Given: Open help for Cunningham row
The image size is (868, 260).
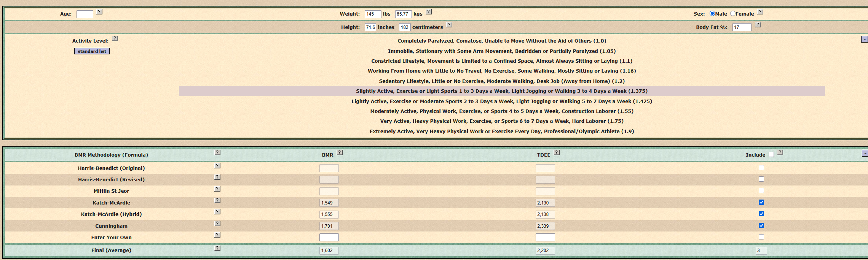Looking at the screenshot, I should point(217,224).
